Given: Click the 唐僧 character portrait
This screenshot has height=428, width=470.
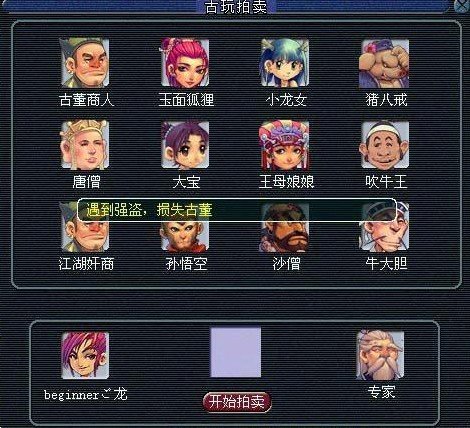Looking at the screenshot, I should (x=85, y=145).
